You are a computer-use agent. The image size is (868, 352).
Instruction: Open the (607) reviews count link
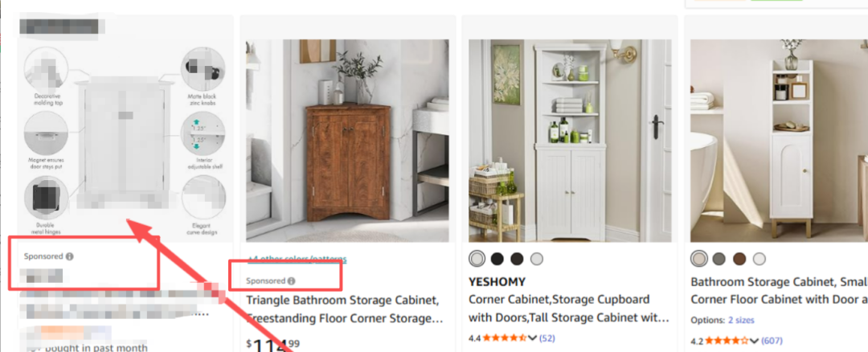772,341
